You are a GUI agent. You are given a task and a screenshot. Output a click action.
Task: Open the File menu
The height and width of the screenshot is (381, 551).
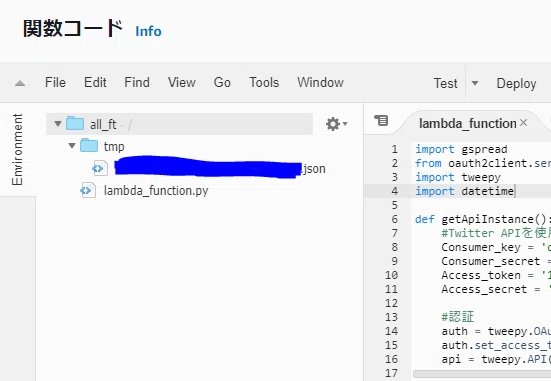tap(55, 83)
